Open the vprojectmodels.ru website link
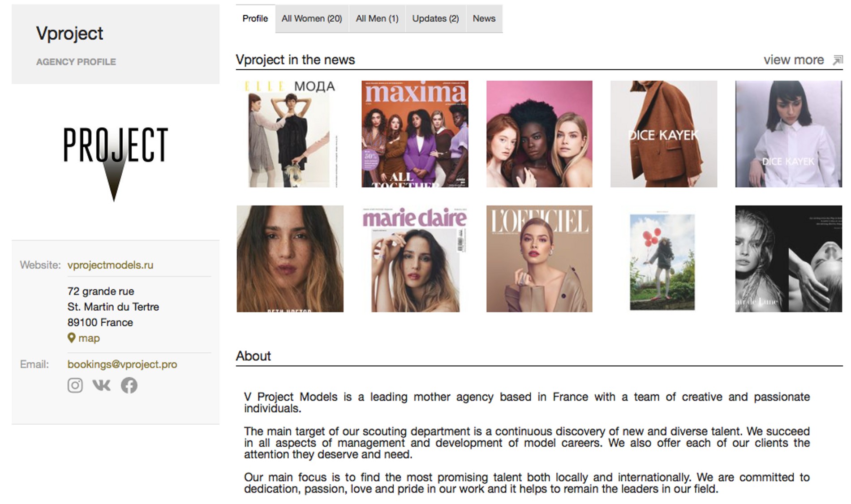This screenshot has width=851, height=504. [110, 265]
